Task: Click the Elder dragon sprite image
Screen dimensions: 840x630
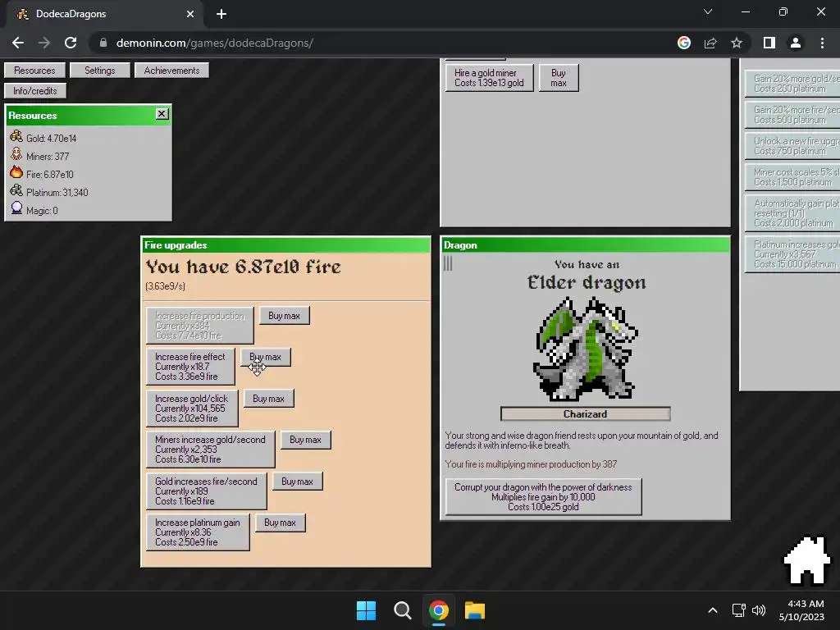Action: click(x=585, y=349)
